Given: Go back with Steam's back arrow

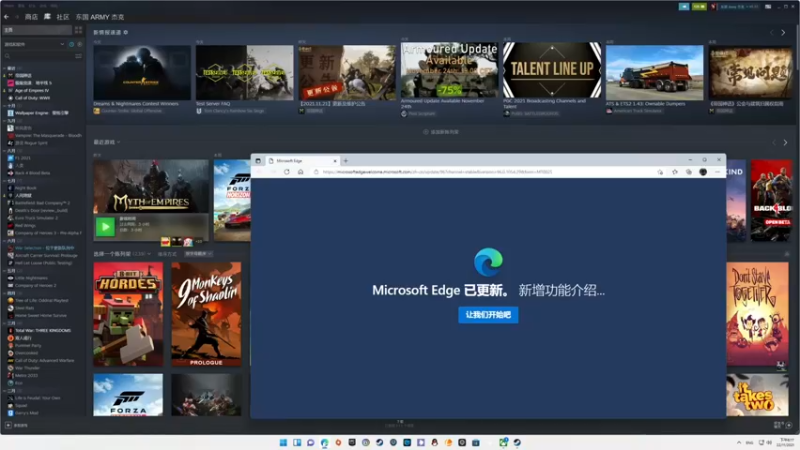Looking at the screenshot, I should coord(6,17).
